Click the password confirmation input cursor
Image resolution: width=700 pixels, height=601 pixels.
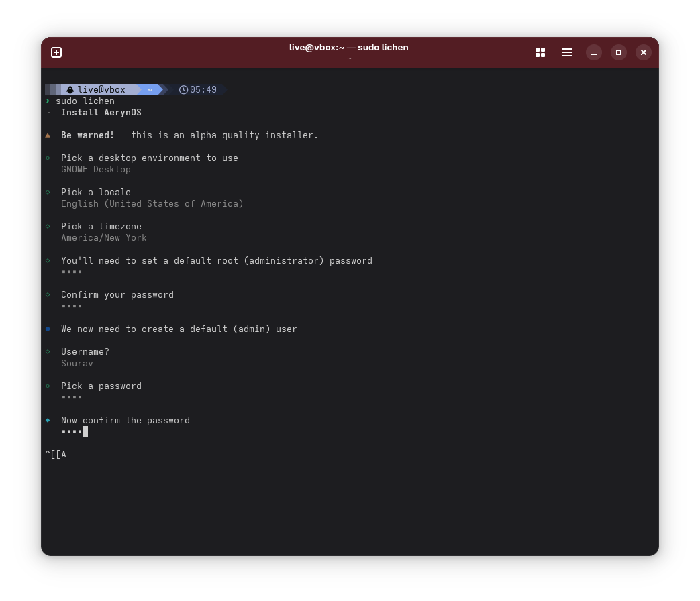(86, 431)
